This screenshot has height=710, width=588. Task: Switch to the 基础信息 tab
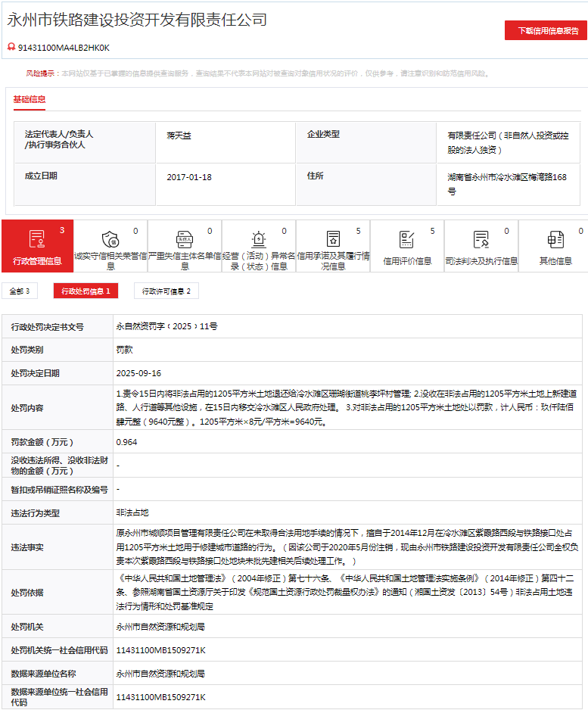(x=30, y=99)
